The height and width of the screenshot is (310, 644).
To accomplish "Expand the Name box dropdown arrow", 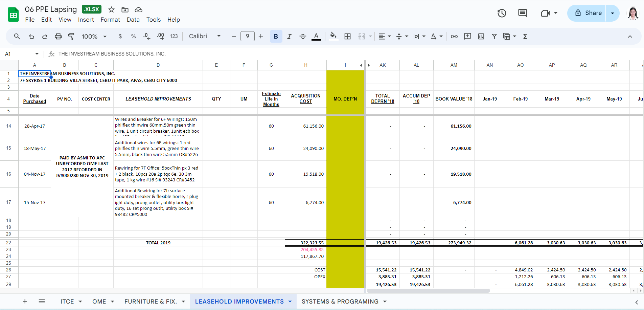I will (x=37, y=54).
